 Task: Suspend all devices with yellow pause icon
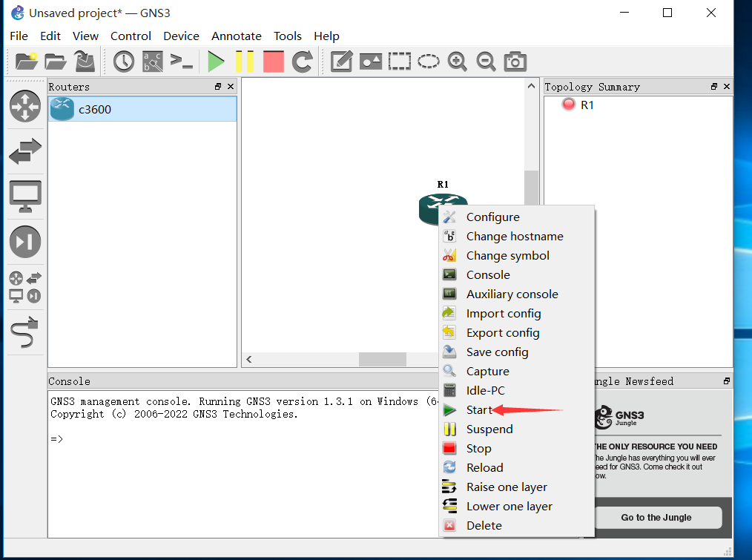(245, 62)
